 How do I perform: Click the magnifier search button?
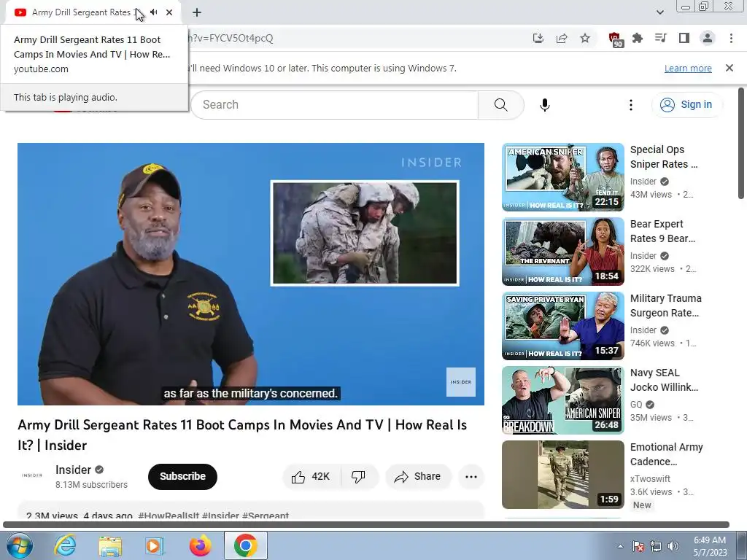pos(500,105)
